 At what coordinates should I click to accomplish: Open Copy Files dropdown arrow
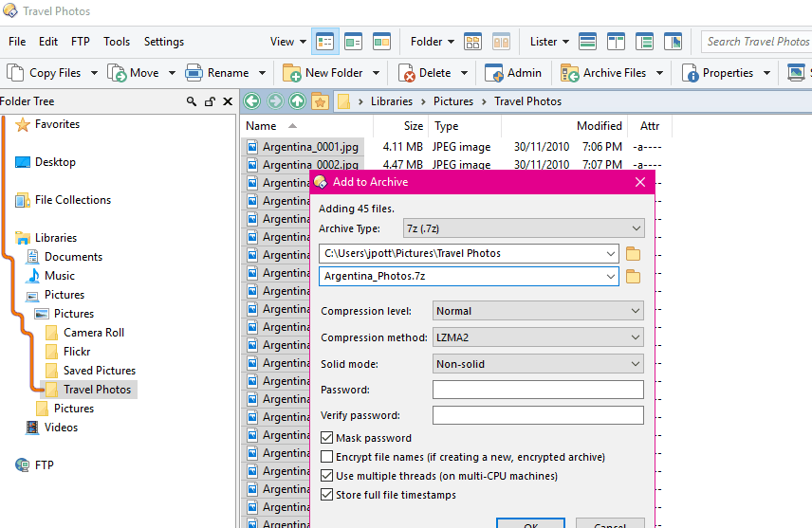(94, 73)
